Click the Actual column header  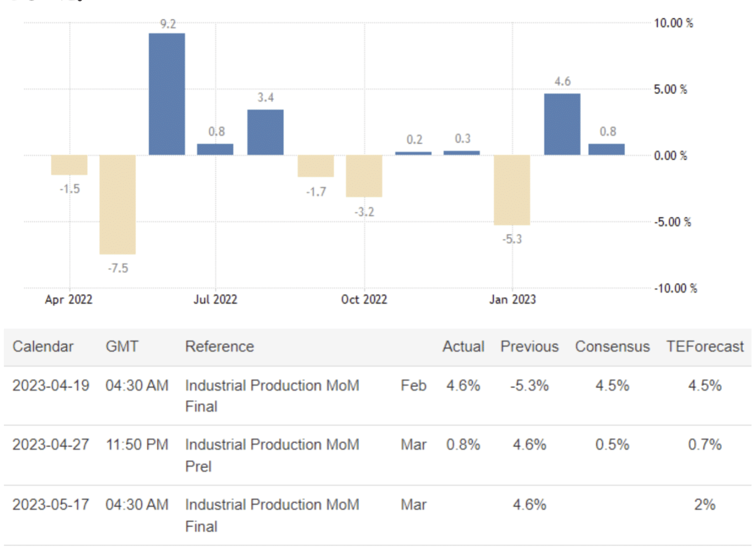click(463, 347)
